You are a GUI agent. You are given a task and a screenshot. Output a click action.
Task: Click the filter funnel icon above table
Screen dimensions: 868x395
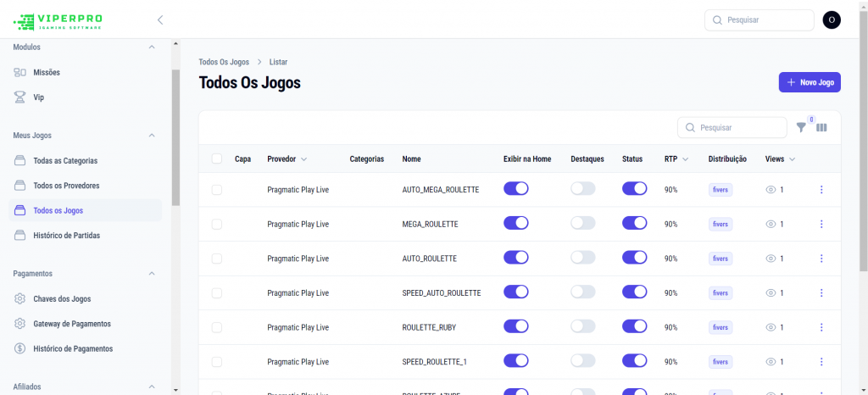point(801,127)
